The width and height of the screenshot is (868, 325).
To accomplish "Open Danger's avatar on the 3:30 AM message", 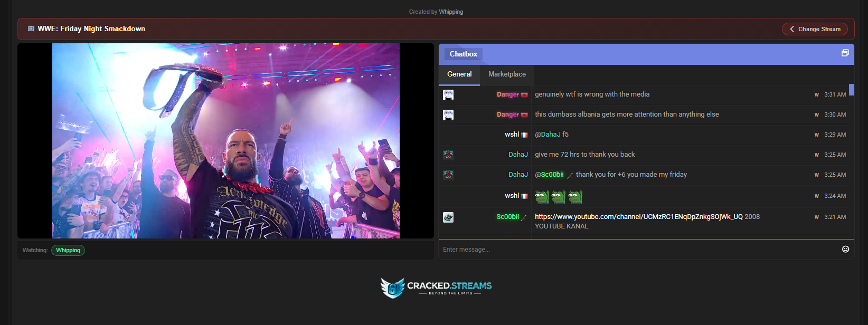I will click(x=448, y=115).
